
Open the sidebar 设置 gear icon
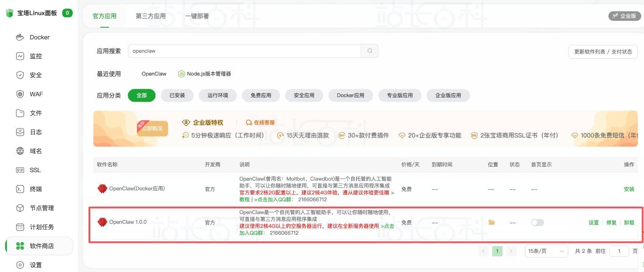20,265
